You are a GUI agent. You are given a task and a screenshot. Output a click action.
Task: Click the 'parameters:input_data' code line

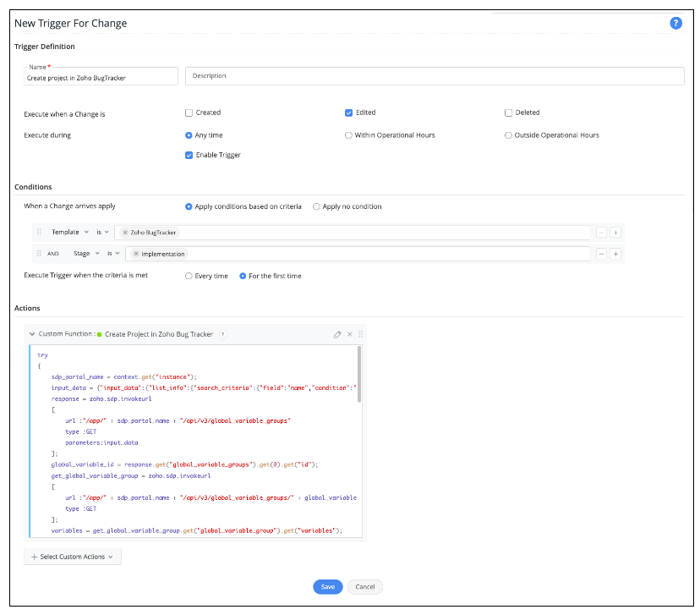pyautogui.click(x=101, y=442)
